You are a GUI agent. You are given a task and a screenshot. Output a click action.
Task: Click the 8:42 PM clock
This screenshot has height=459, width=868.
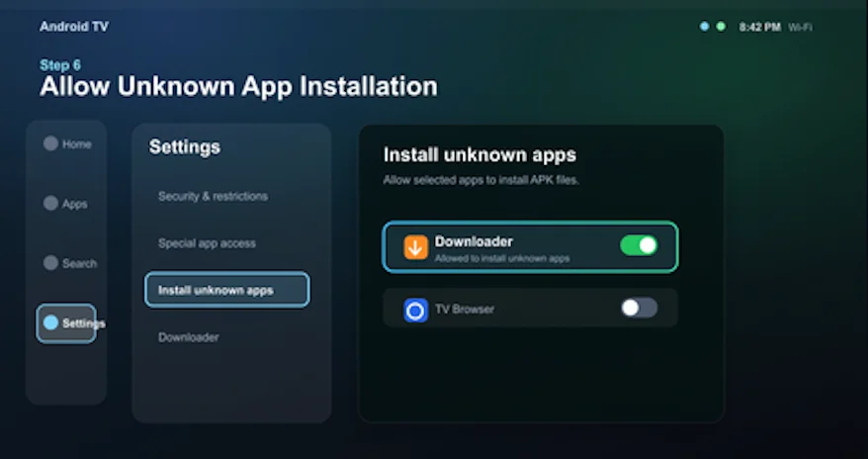click(x=760, y=27)
